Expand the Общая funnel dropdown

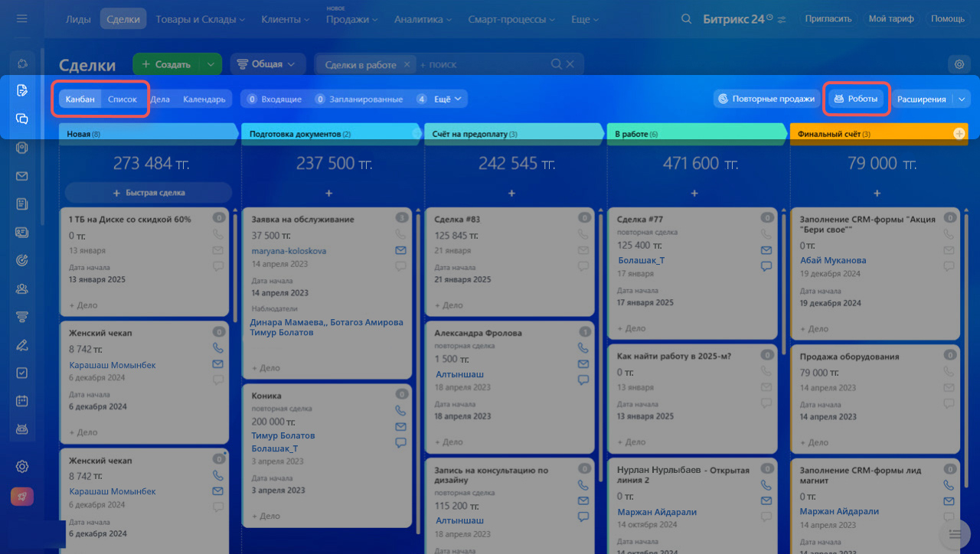[268, 64]
